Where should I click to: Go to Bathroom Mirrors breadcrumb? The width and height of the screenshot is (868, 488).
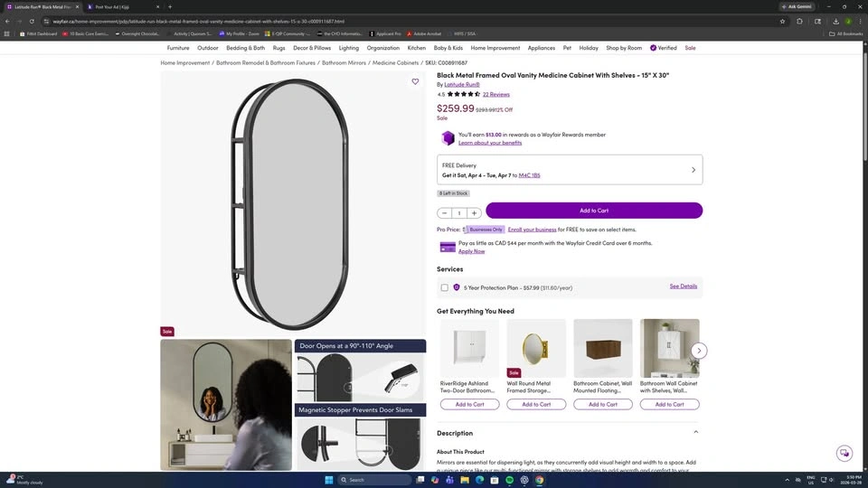pyautogui.click(x=344, y=63)
